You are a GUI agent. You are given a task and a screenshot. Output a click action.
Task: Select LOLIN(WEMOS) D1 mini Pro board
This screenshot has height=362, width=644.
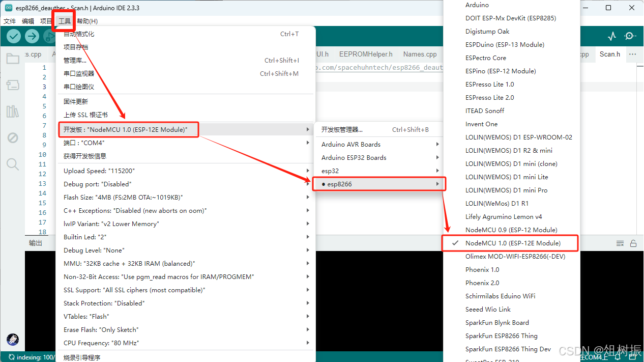tap(511, 190)
